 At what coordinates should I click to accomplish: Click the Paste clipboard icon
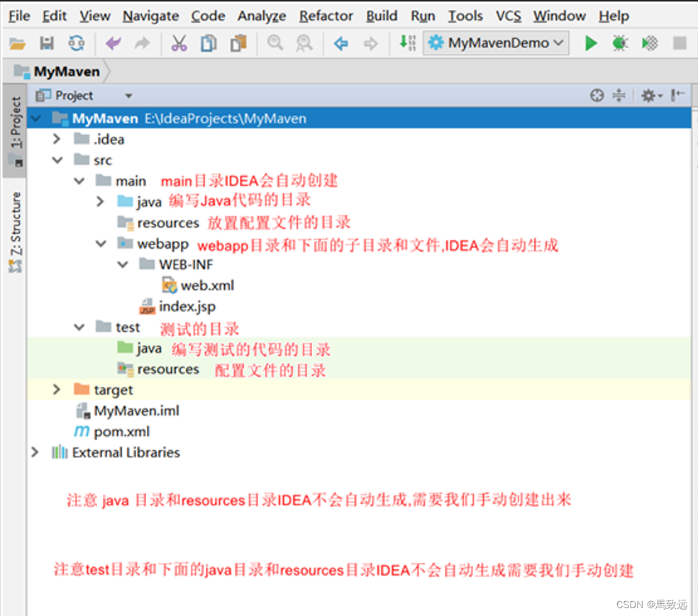coord(238,43)
